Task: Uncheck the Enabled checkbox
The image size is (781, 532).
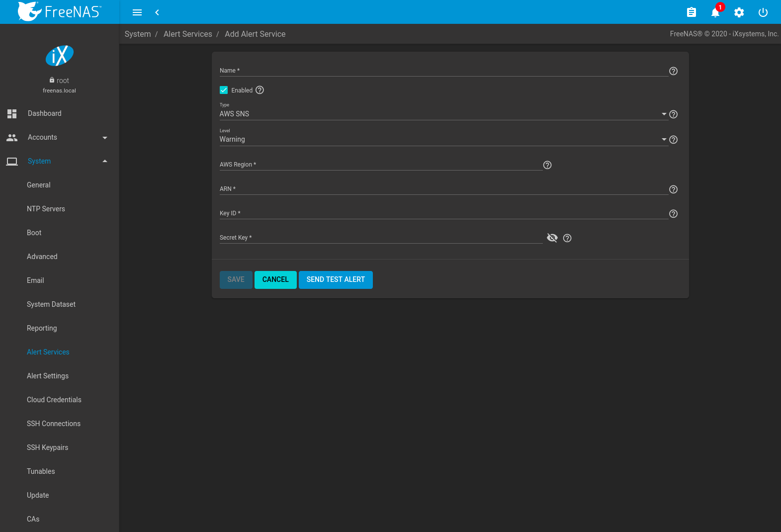Action: click(224, 90)
